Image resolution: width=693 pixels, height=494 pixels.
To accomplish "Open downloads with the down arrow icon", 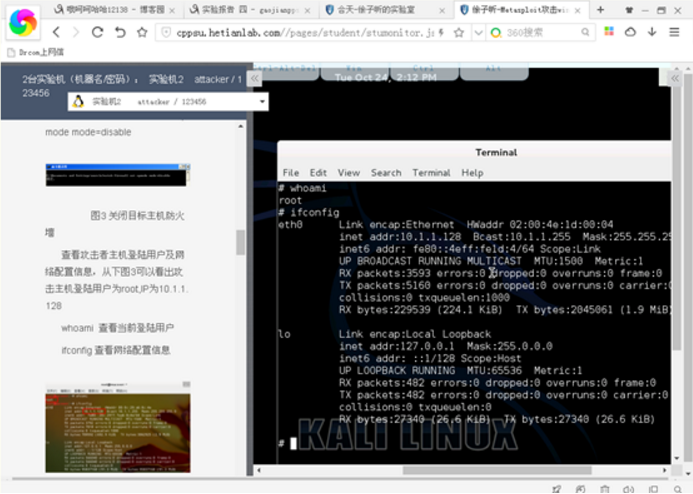I will 652,32.
